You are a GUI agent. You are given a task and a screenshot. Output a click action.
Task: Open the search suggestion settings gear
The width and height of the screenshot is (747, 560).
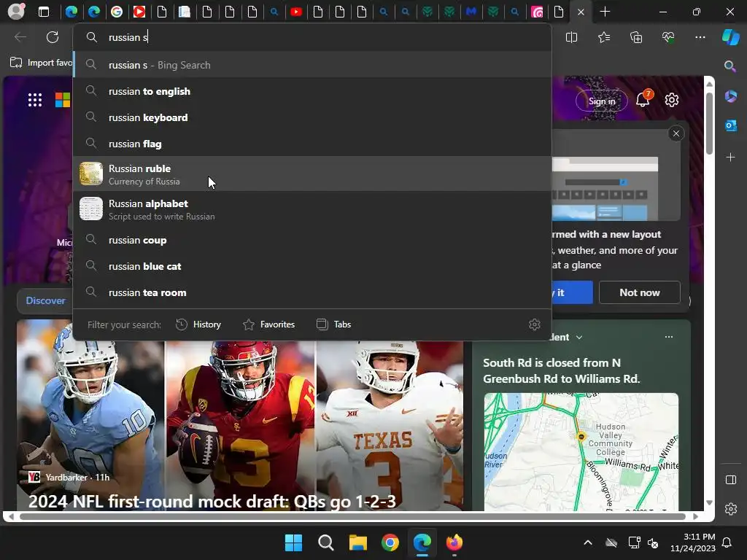(x=535, y=324)
